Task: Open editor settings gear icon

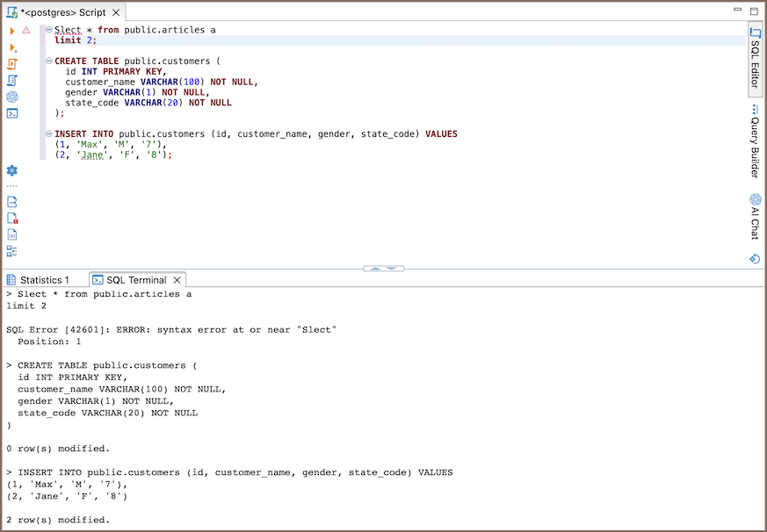Action: pos(12,170)
